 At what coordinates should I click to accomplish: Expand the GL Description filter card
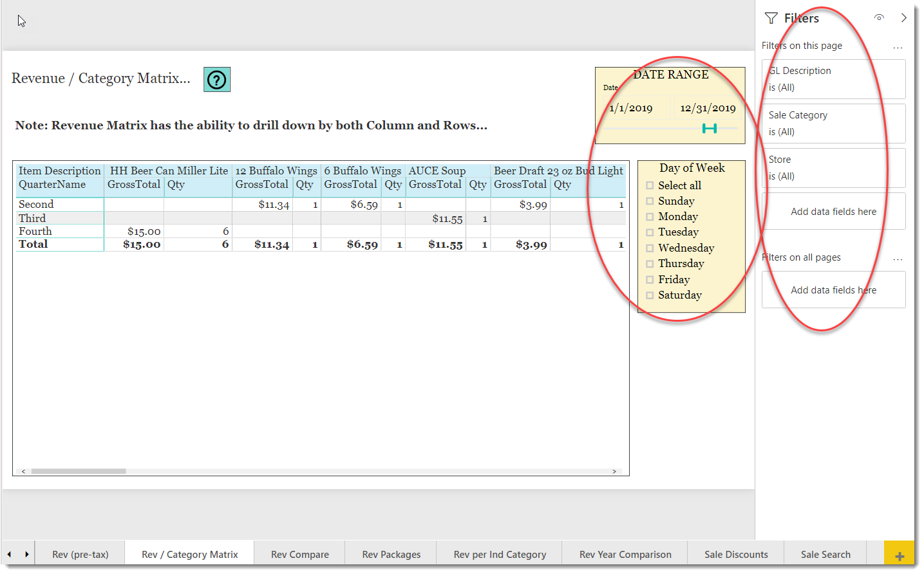pos(833,79)
